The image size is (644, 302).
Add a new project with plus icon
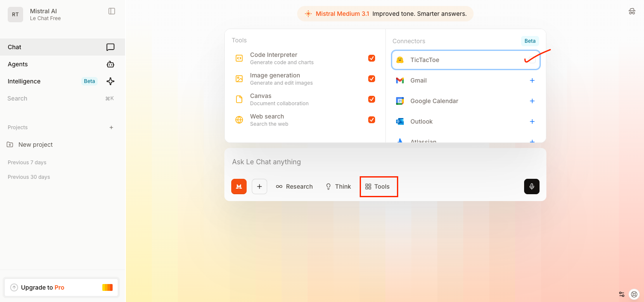click(x=111, y=127)
